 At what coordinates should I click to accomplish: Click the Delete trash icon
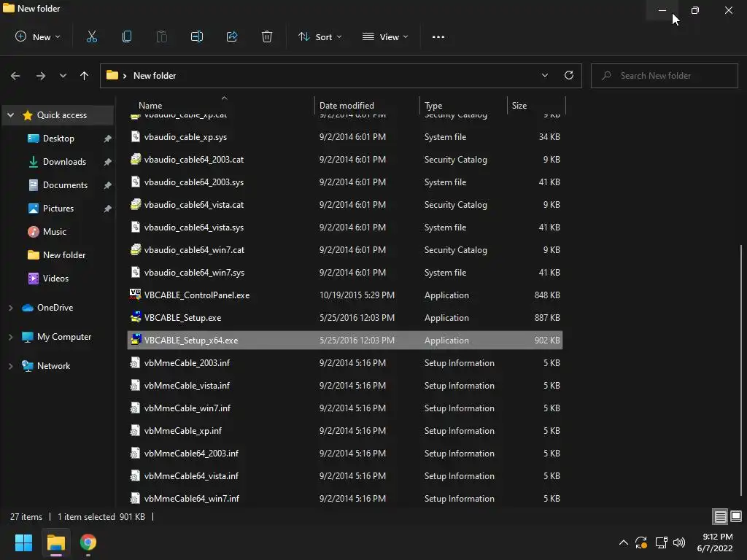point(267,36)
